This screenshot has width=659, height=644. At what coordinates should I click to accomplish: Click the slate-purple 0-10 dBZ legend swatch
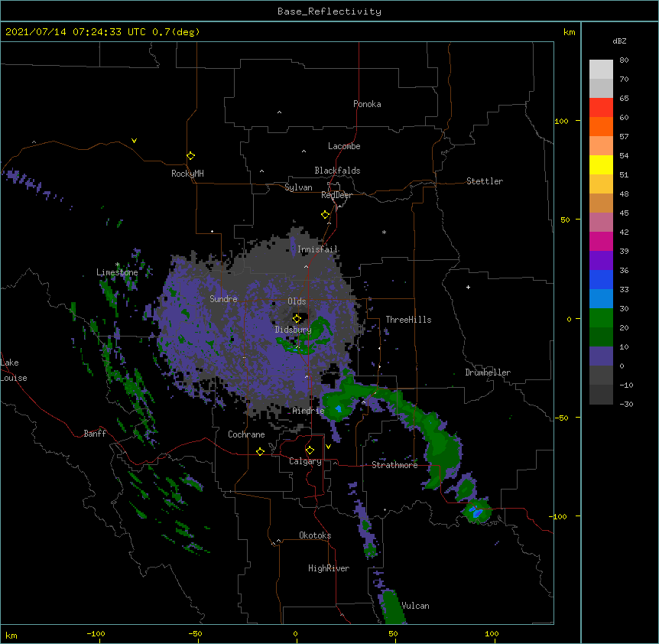[601, 356]
